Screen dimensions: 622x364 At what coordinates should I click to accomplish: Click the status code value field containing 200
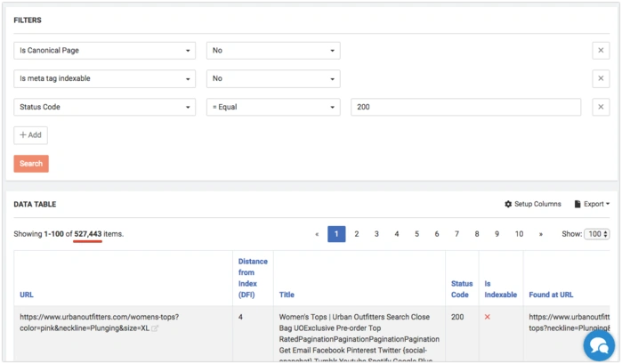465,108
